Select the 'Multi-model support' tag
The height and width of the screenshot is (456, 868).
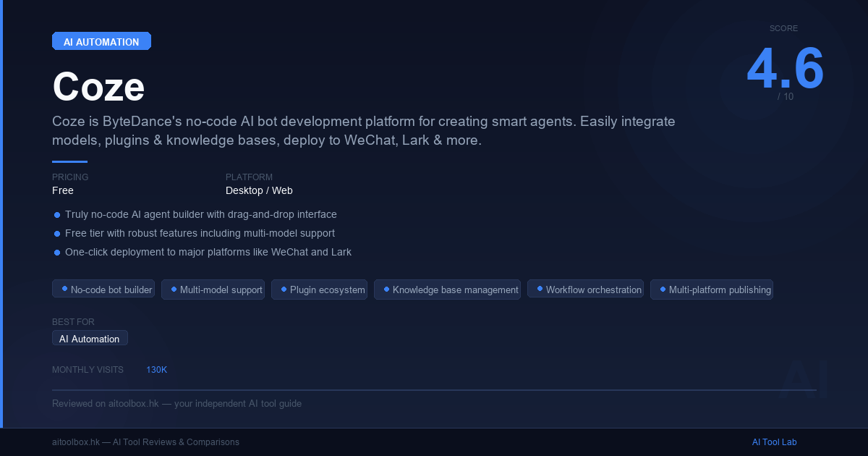213,290
